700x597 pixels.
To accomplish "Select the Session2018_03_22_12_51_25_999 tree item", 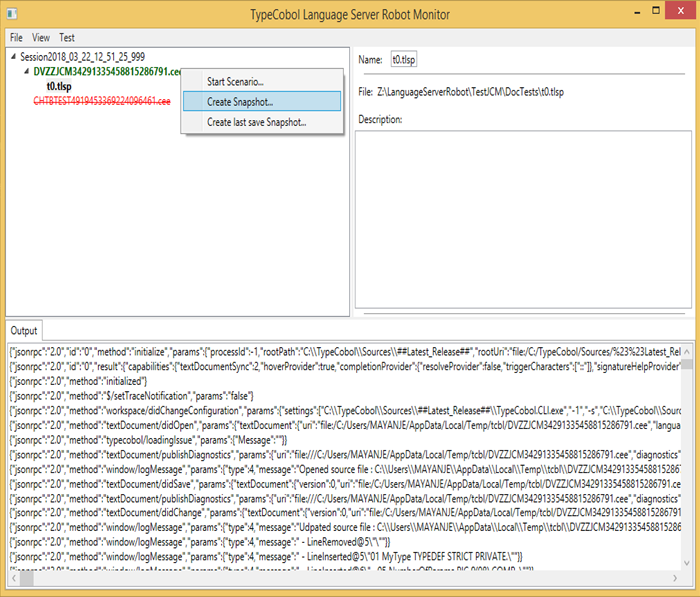I will tap(83, 57).
